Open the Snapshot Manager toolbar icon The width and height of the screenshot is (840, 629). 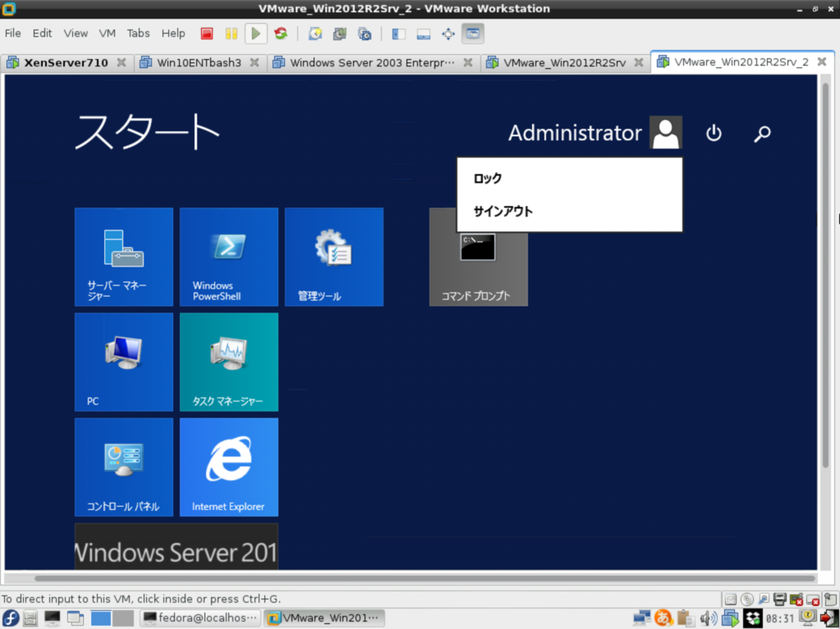(x=364, y=34)
